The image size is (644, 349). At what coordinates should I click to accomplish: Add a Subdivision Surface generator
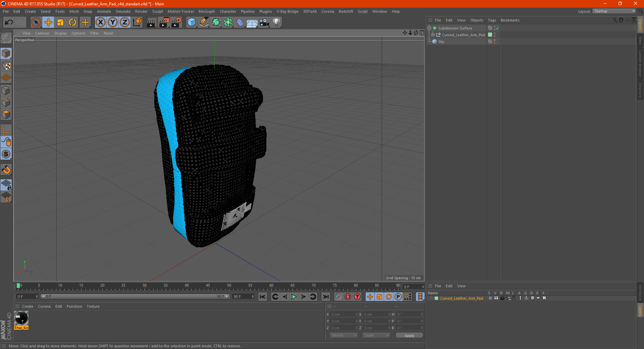pos(216,22)
